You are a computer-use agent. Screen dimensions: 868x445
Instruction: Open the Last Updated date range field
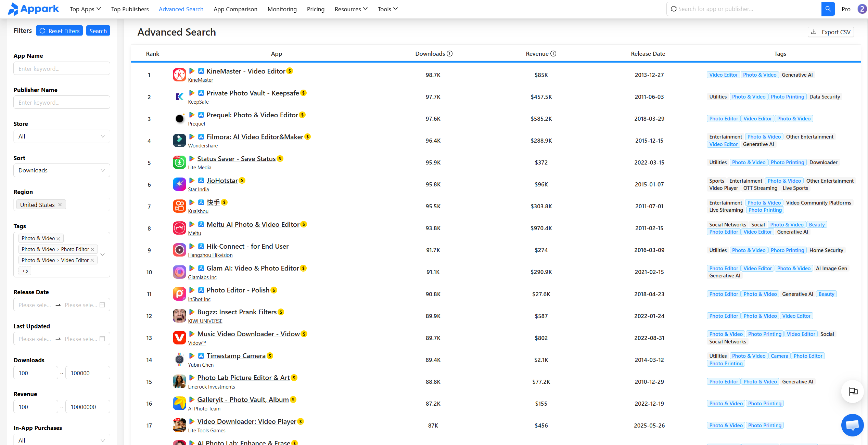62,339
